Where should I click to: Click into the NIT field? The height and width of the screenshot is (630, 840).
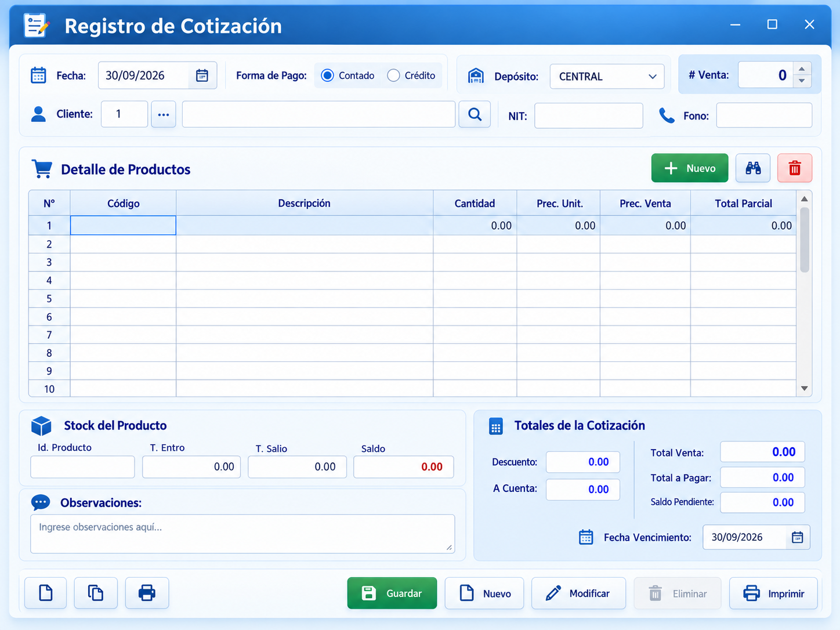[589, 115]
